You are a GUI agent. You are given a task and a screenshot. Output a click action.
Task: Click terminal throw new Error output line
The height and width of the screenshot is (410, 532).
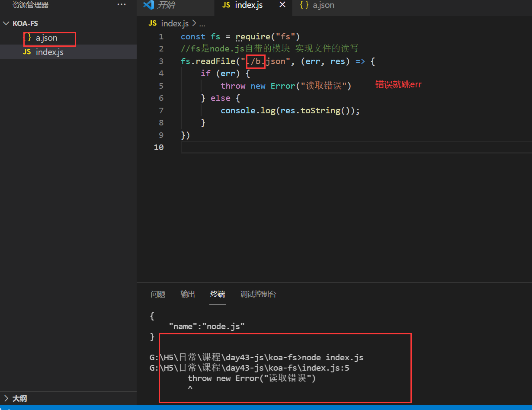click(252, 378)
